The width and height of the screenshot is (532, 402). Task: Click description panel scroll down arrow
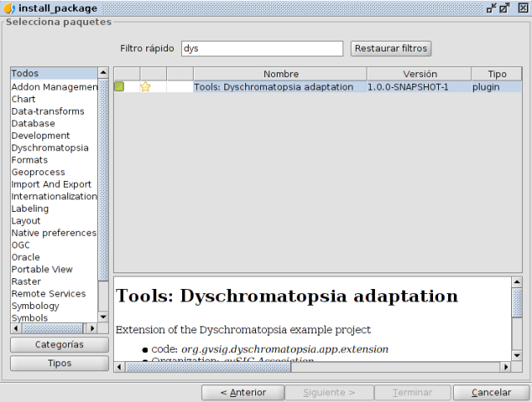pos(517,355)
